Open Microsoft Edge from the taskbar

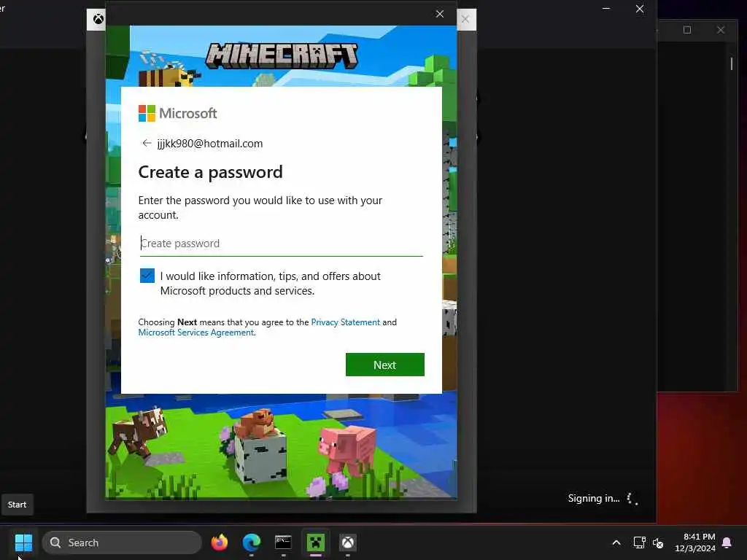251,542
